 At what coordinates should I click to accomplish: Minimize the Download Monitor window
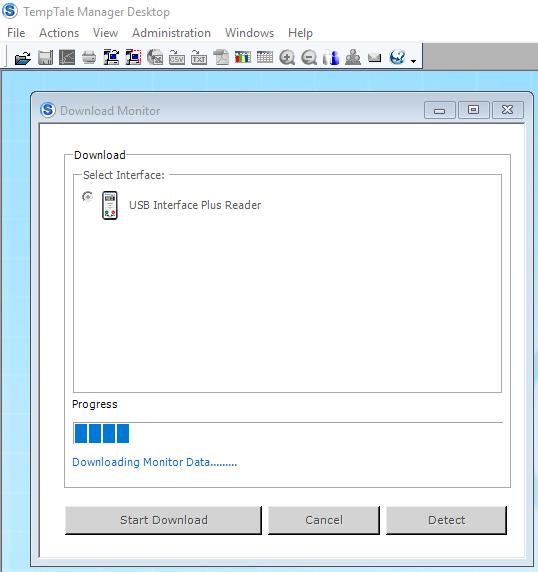pos(440,110)
